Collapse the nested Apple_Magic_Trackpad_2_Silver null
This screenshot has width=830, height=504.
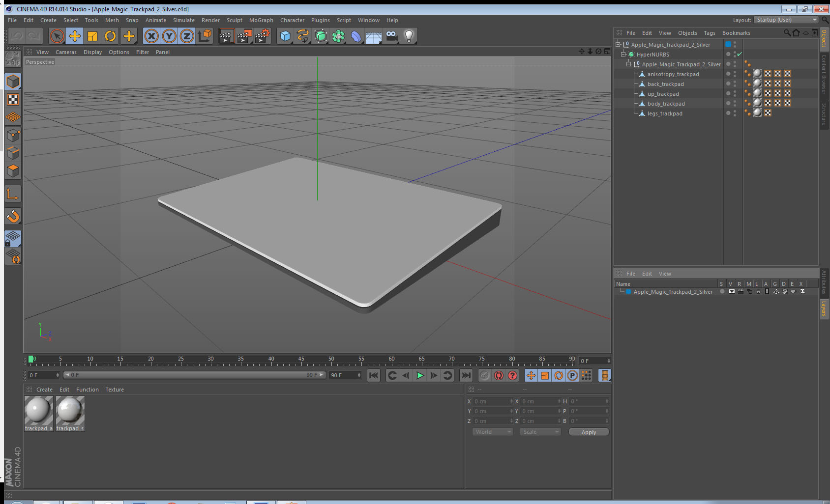click(x=628, y=64)
